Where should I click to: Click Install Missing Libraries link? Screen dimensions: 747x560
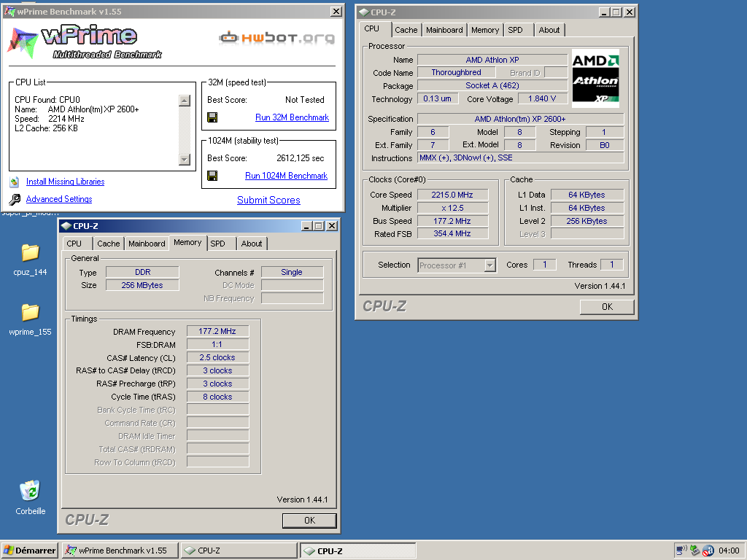click(x=65, y=182)
